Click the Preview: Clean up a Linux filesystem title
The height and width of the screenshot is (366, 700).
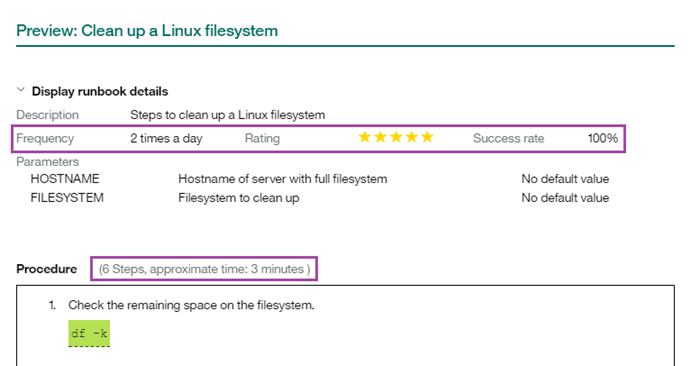(x=147, y=31)
